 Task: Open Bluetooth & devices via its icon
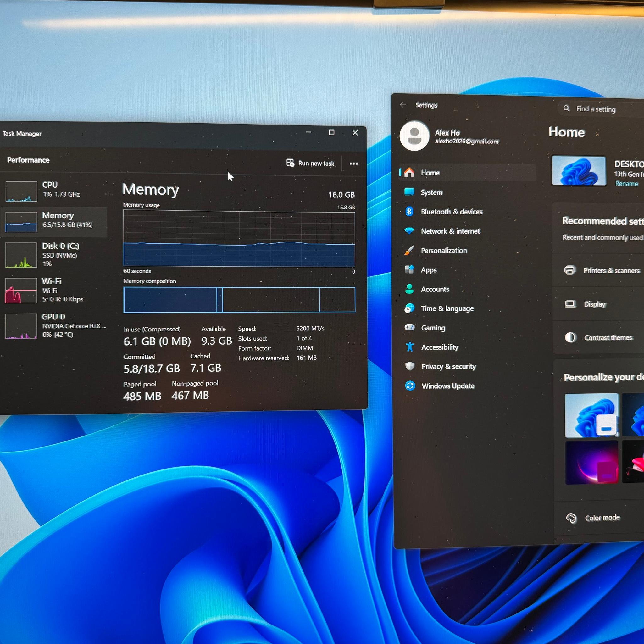(x=409, y=211)
